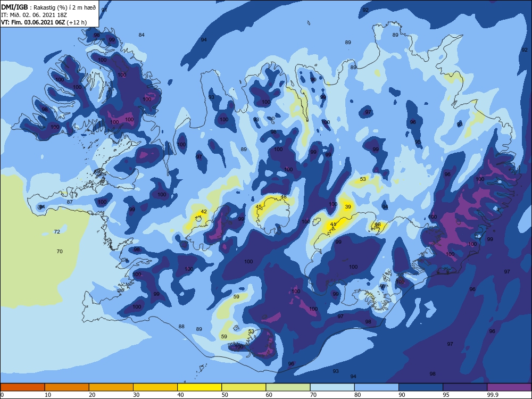The width and height of the screenshot is (532, 399).
Task: Select the orange 10–20 legend color band
Action: (x=67, y=387)
